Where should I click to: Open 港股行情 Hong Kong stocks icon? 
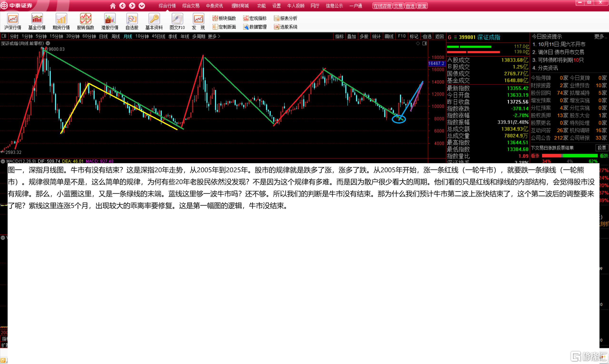[110, 19]
